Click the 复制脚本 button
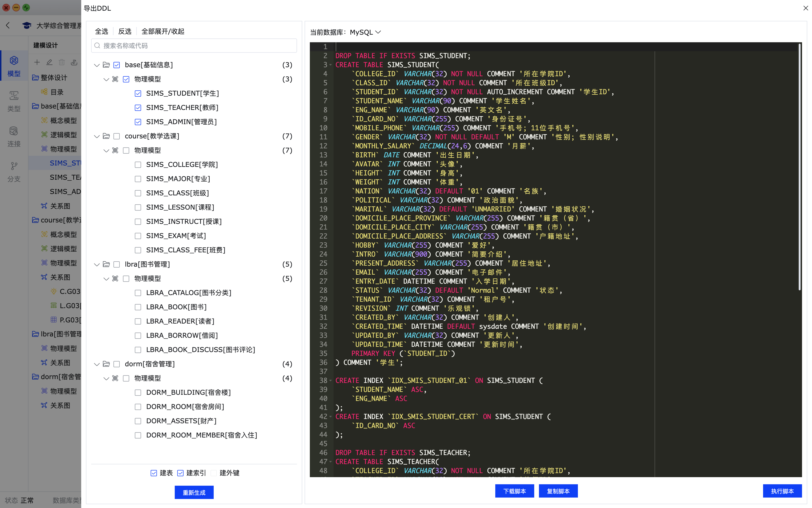Screen dimensions: 812x508 (558, 491)
